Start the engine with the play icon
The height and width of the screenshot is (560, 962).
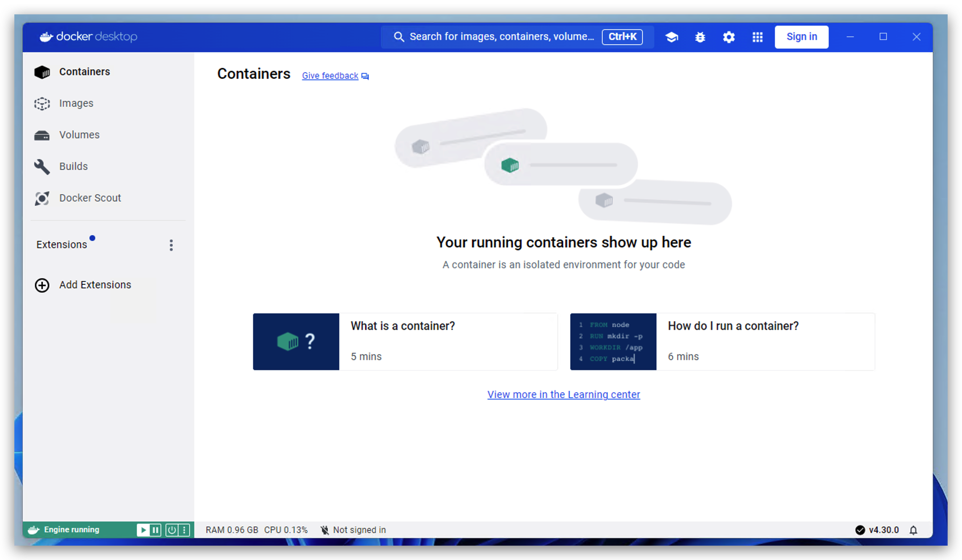click(x=143, y=530)
